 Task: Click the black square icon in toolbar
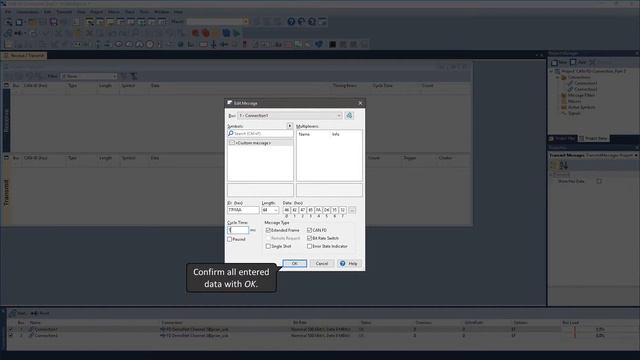(x=332, y=44)
